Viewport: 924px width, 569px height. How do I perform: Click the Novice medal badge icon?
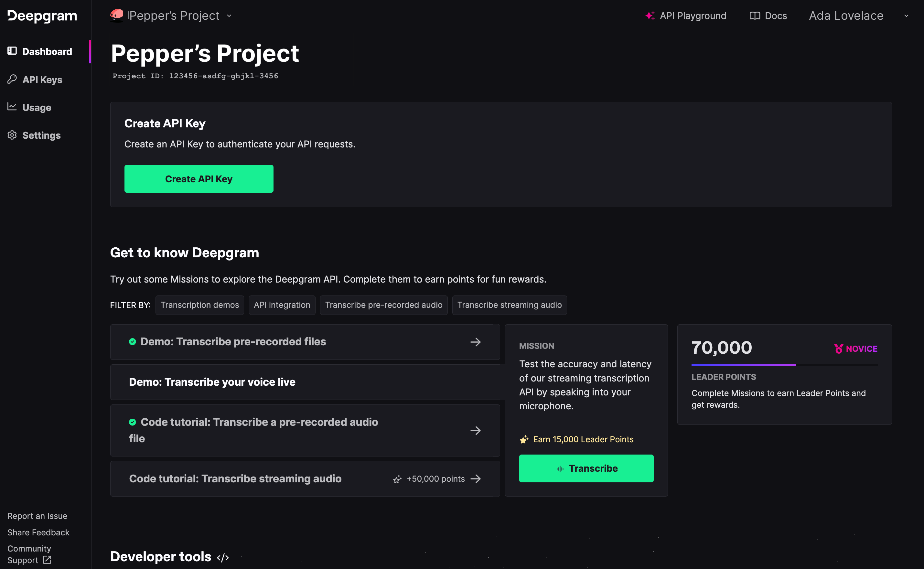pos(839,349)
